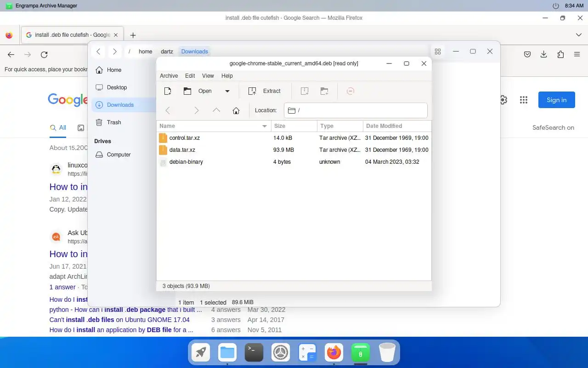Viewport: 588px width, 368px height.
Task: Click the debian-binary file icon
Action: (x=163, y=162)
